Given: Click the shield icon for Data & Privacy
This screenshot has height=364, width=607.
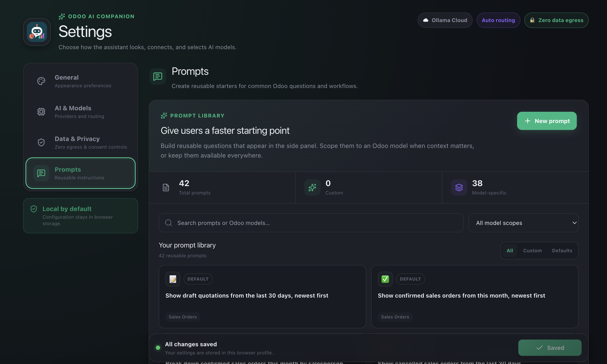Looking at the screenshot, I should coord(41,142).
